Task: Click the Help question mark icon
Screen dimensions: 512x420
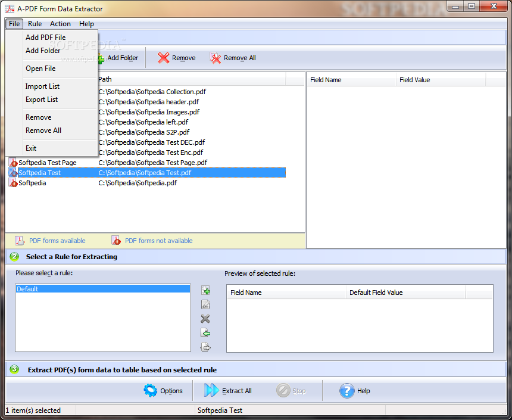Action: point(346,391)
